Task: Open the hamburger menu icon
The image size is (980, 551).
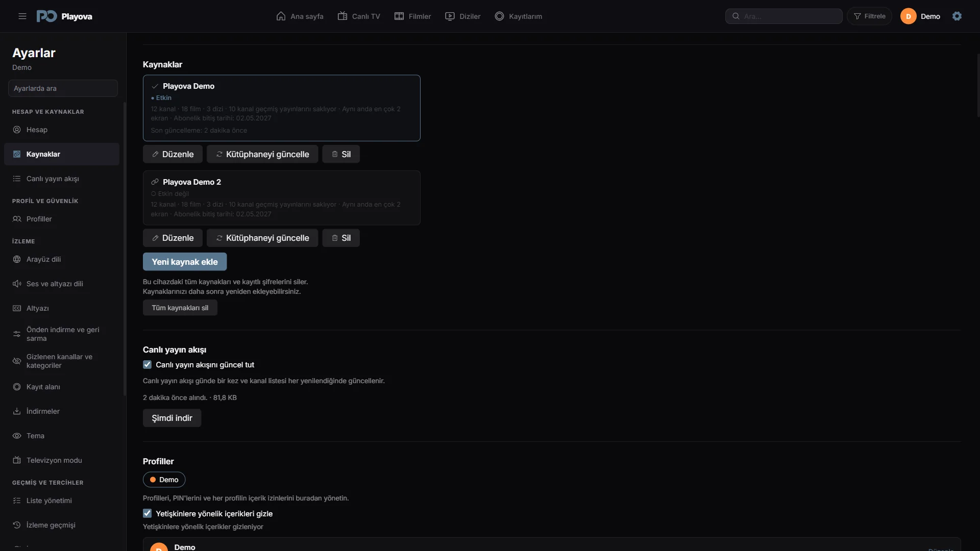Action: [22, 16]
